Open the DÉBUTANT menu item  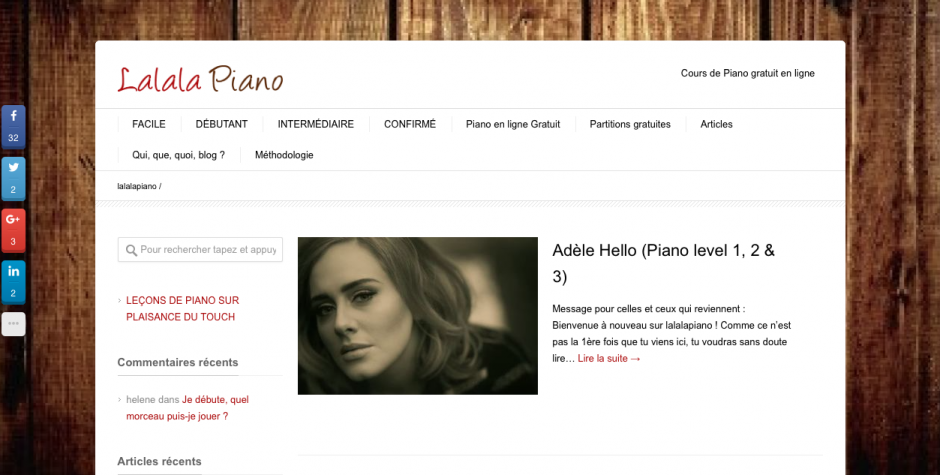(x=221, y=124)
